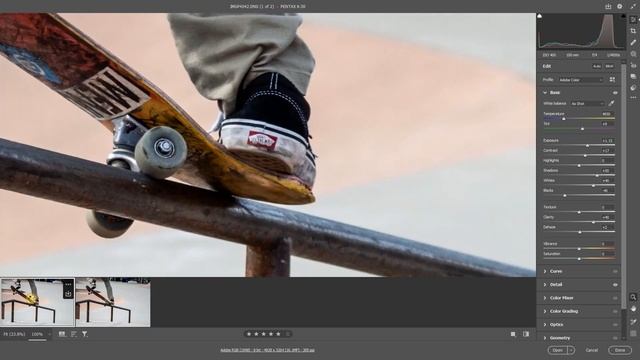Image resolution: width=640 pixels, height=360 pixels.
Task: Select the first filmstrip thumbnail
Action: (x=37, y=302)
